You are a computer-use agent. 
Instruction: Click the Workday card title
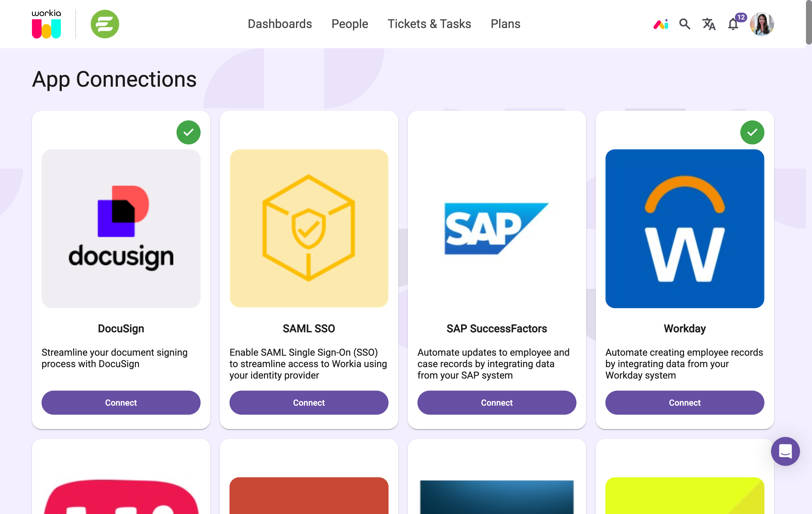coord(685,328)
